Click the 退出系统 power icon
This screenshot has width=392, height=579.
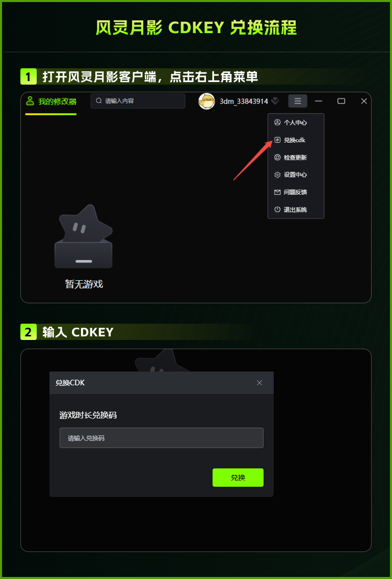277,209
